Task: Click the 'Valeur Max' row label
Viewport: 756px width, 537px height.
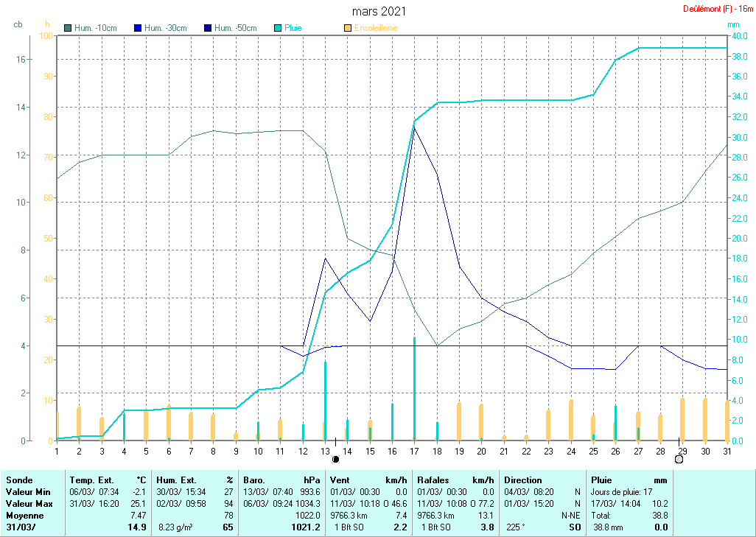Action: point(27,502)
